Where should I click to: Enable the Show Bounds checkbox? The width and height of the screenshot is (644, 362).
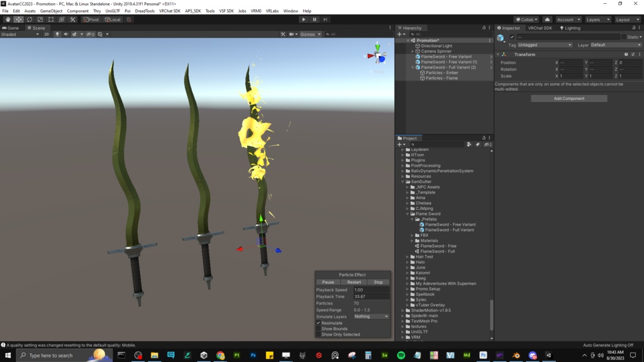click(318, 328)
